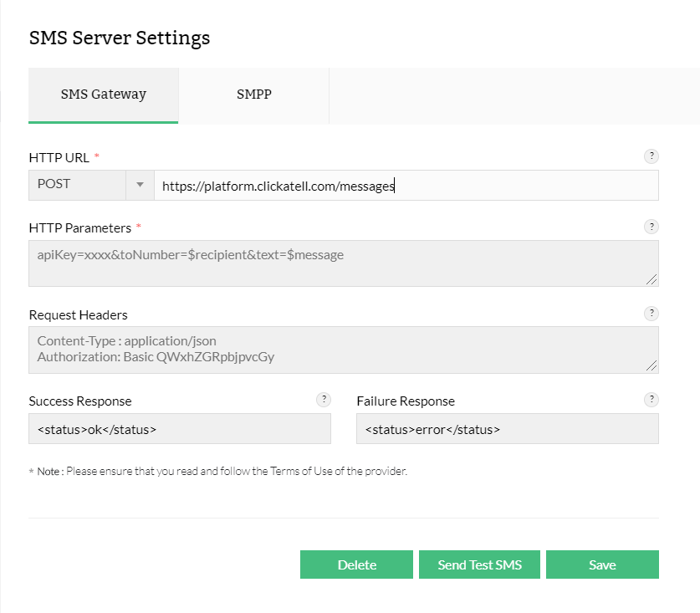Open Success Response help tooltip icon
Viewport: 700px width, 613px height.
click(324, 401)
